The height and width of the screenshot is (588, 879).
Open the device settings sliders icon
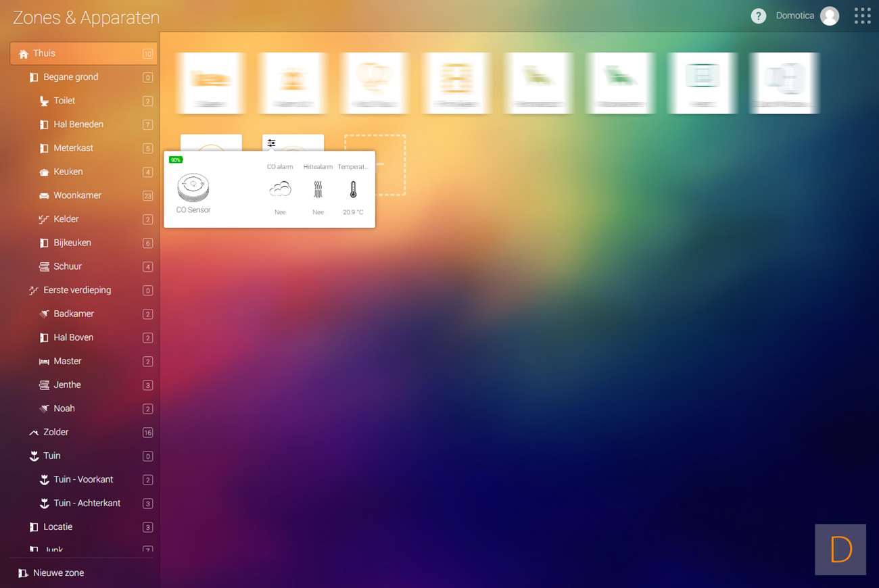271,143
